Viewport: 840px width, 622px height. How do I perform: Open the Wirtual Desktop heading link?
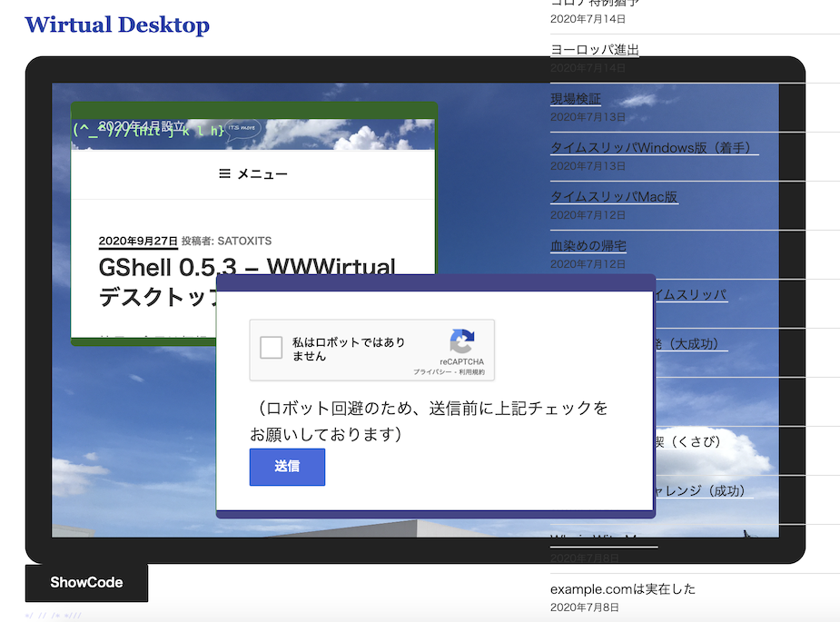[x=117, y=25]
